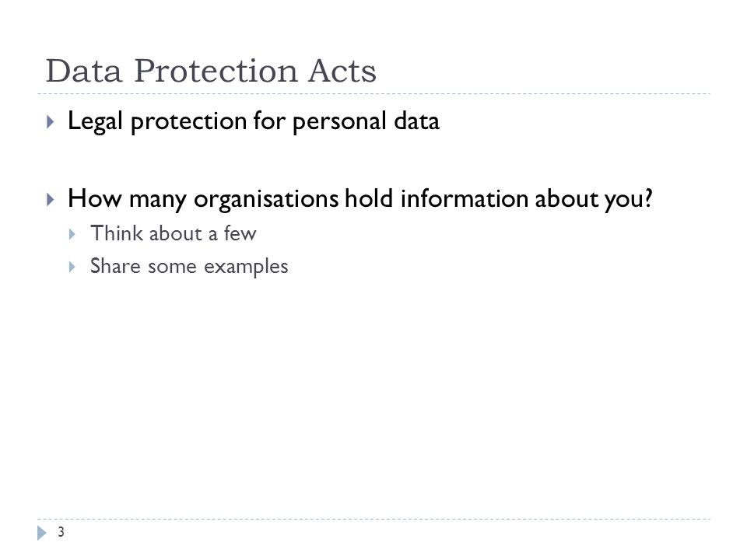747x560 pixels.
Task: Click the sub-bullet arrow before Share some examples
Action: (72, 267)
